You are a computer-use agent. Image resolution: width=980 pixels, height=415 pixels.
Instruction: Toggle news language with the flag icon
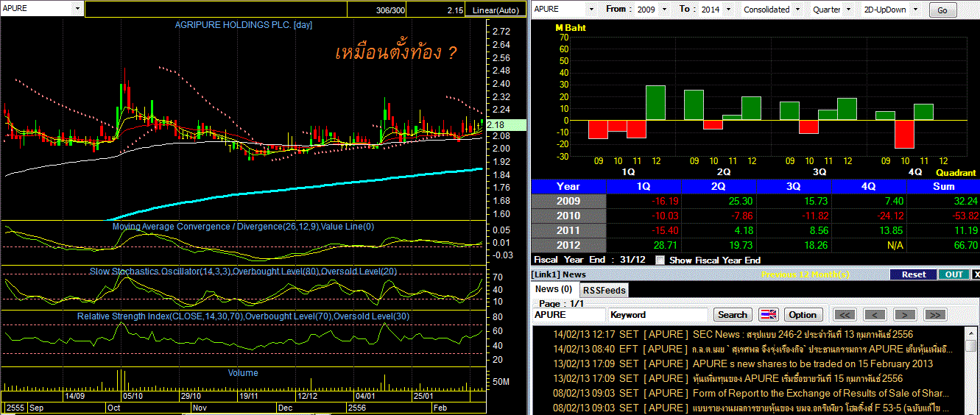(x=768, y=314)
